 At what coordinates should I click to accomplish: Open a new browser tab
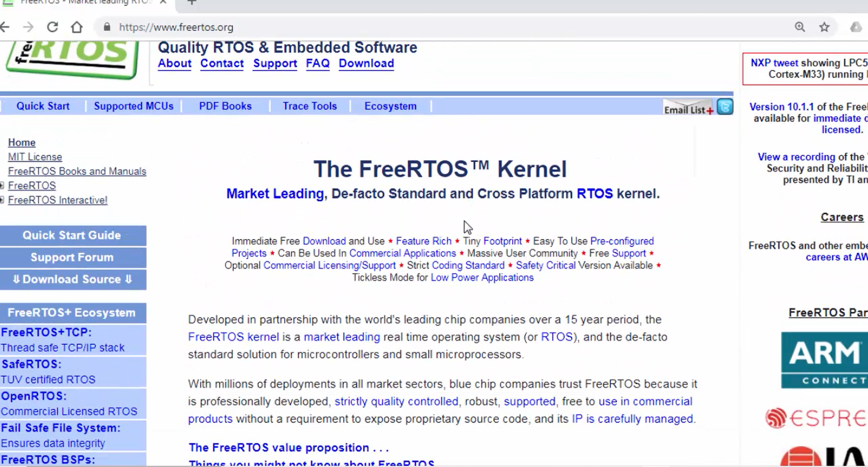click(x=192, y=2)
